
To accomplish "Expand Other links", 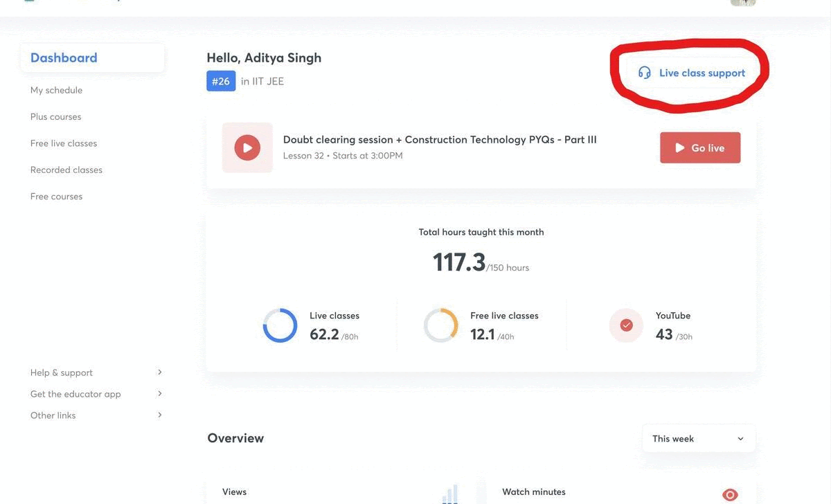I will pyautogui.click(x=96, y=415).
